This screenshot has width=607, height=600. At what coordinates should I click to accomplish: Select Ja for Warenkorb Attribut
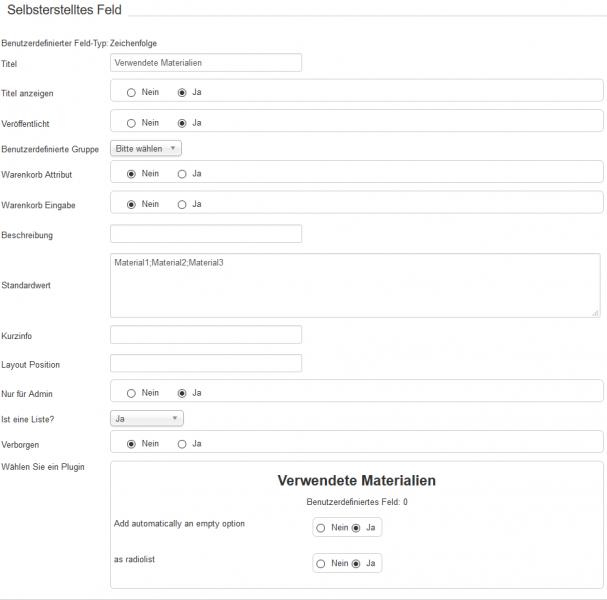181,174
